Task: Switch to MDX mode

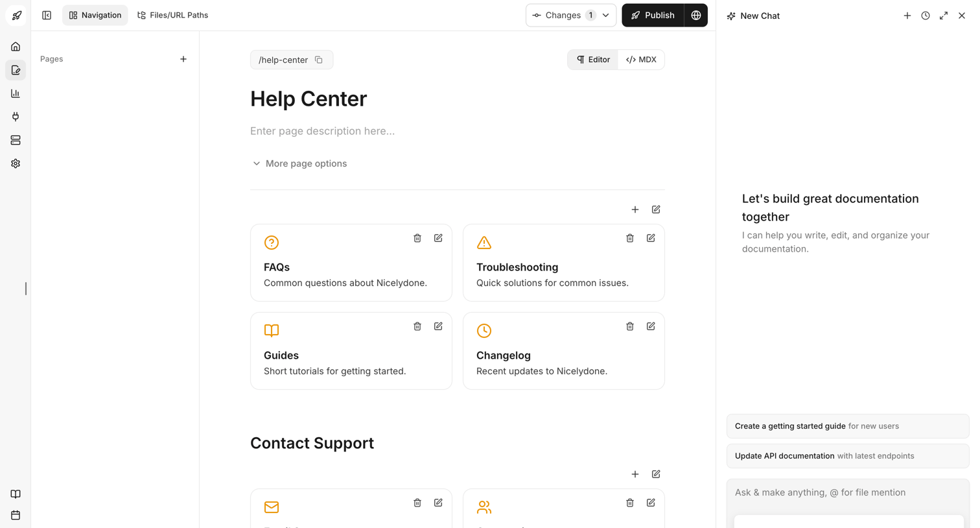Action: [x=641, y=60]
